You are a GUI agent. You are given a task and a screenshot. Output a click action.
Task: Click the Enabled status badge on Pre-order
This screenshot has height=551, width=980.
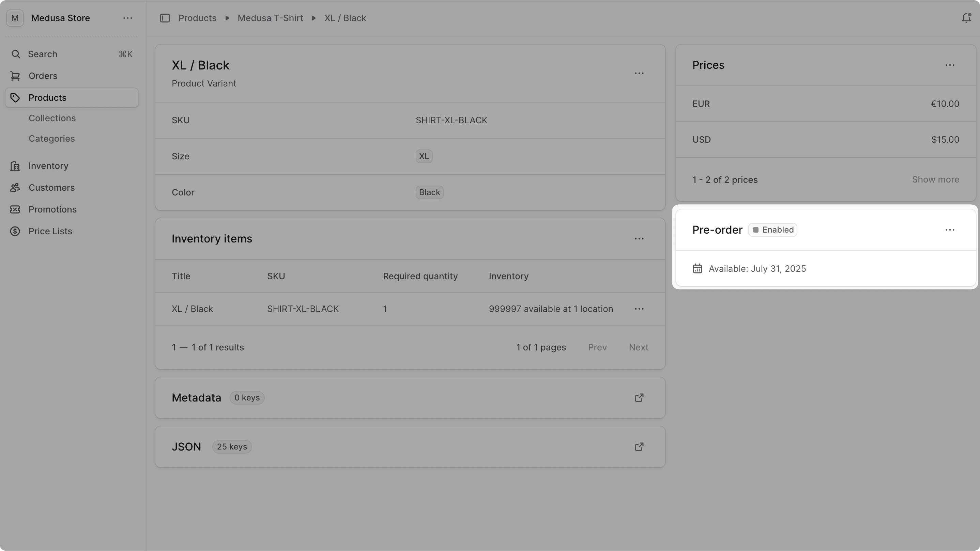click(772, 230)
